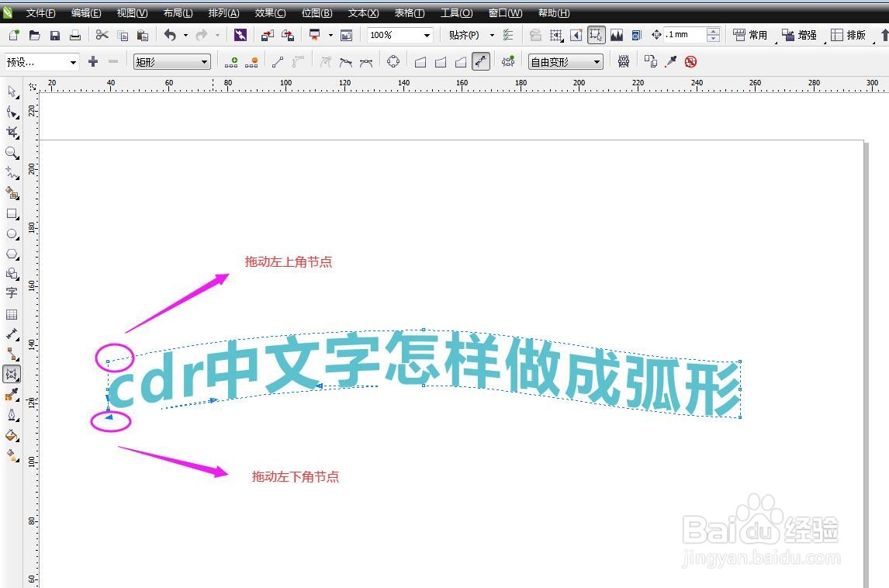
Task: Toggle the straight-line envelope mode button
Action: [x=420, y=61]
